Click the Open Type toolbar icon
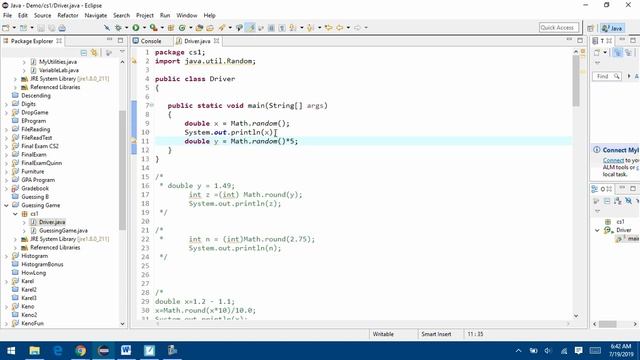This screenshot has width=640, height=360. 199,28
